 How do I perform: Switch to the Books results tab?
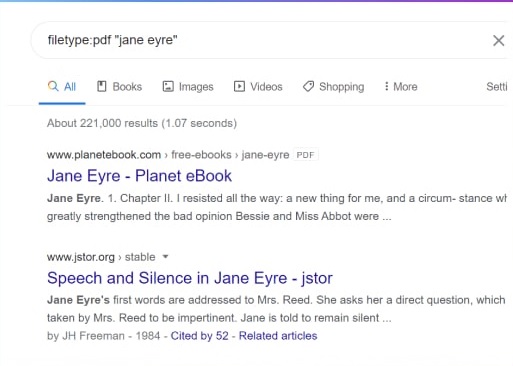pyautogui.click(x=119, y=87)
